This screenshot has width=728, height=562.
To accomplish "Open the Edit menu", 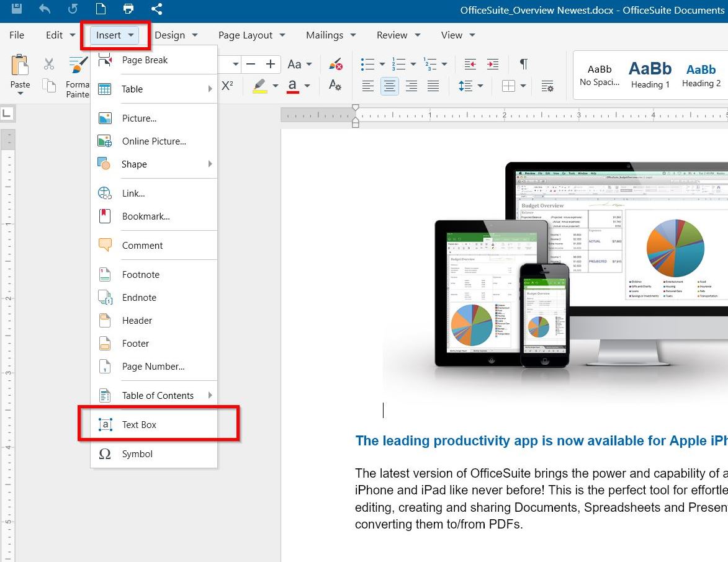I will (x=60, y=35).
